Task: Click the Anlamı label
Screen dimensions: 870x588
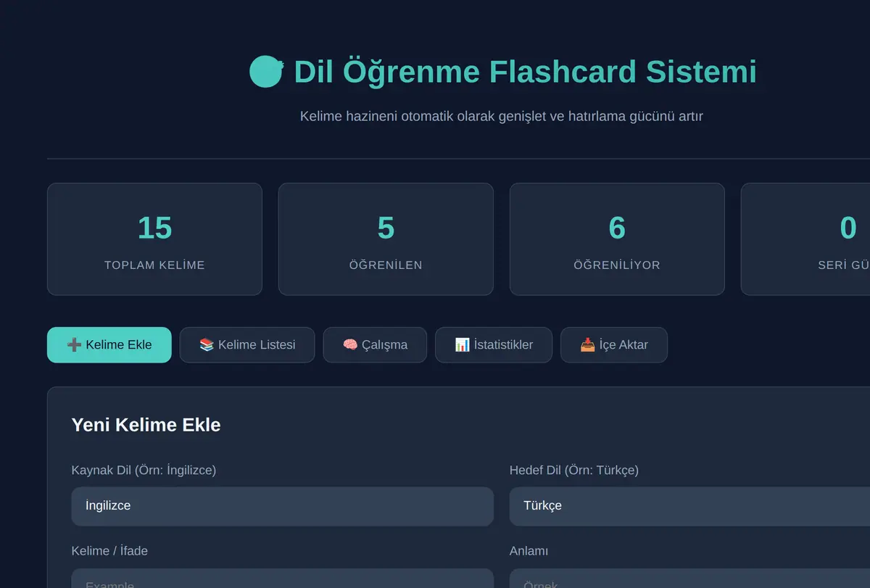Action: (x=529, y=551)
